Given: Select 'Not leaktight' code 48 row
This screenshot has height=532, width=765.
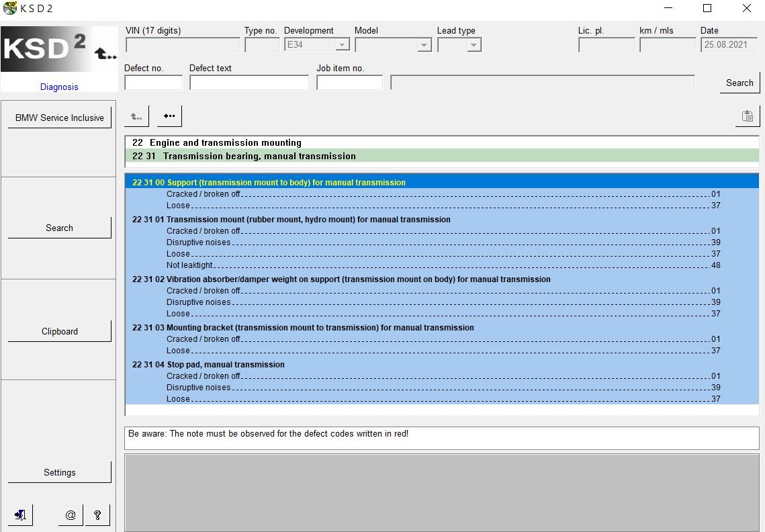Looking at the screenshot, I should [442, 265].
